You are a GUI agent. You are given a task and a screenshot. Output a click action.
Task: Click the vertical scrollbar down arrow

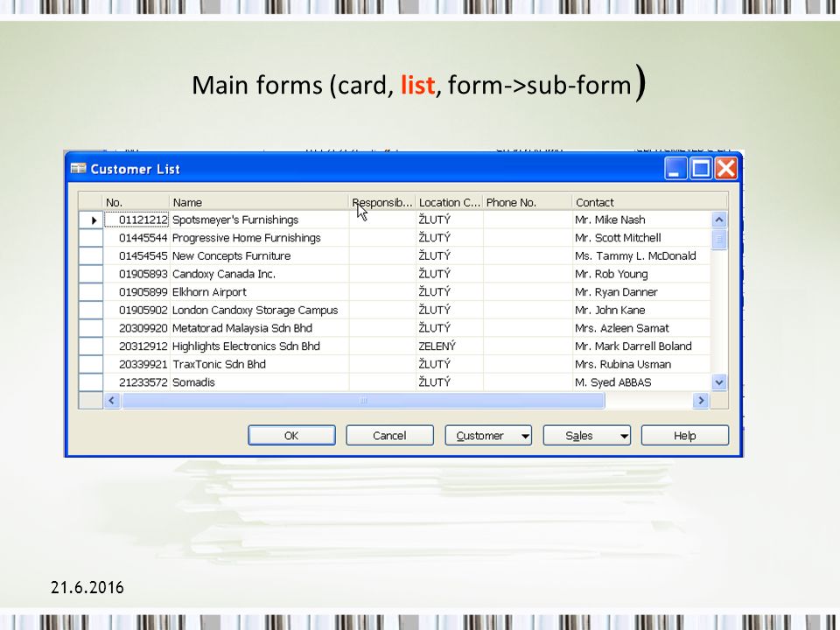719,382
